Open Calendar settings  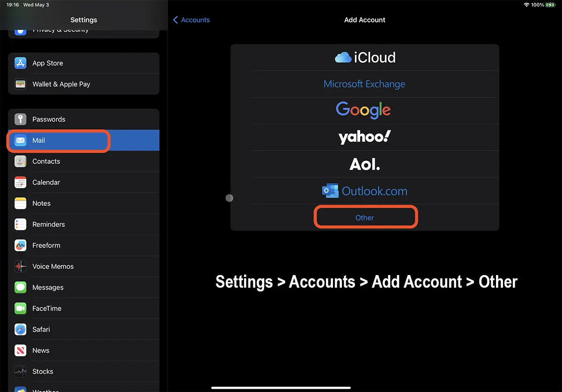click(84, 182)
